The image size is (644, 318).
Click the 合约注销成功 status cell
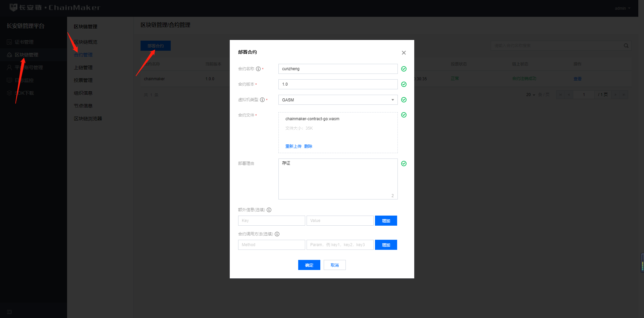coord(524,79)
